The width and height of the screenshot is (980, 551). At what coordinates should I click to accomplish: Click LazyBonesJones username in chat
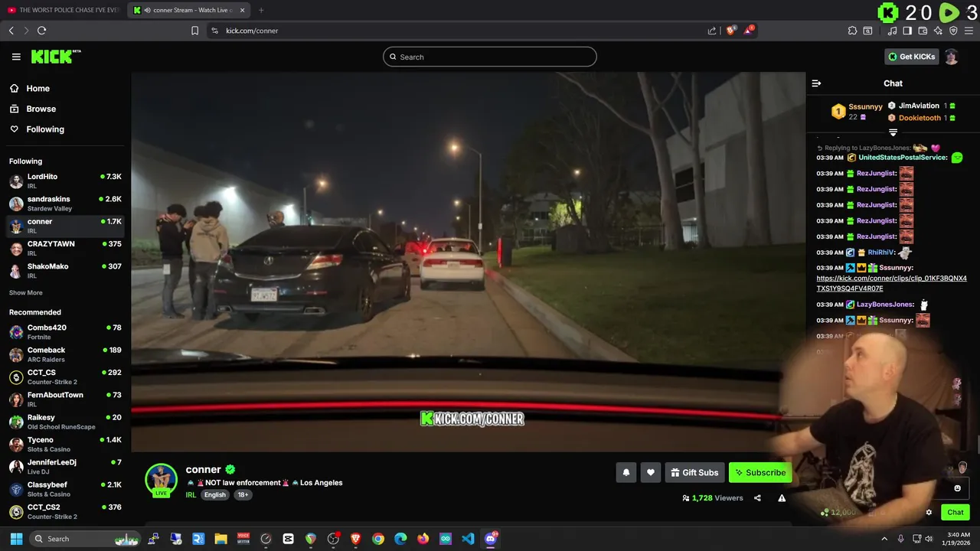885,305
